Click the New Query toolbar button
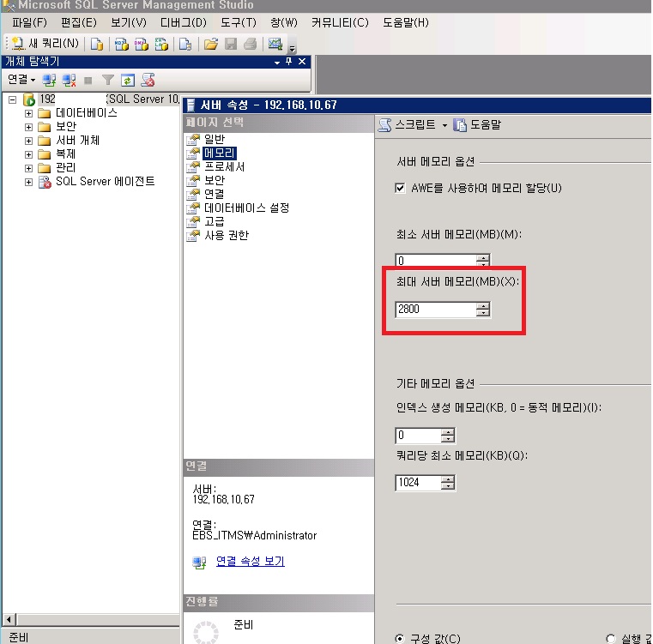Screen dimensions: 653x644 coord(45,43)
